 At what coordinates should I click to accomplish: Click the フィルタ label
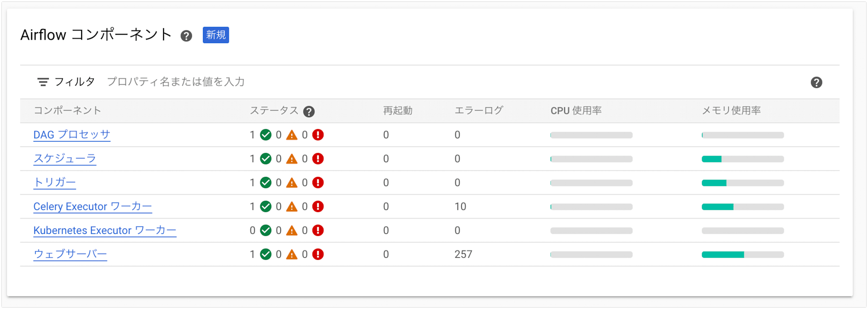[x=75, y=82]
